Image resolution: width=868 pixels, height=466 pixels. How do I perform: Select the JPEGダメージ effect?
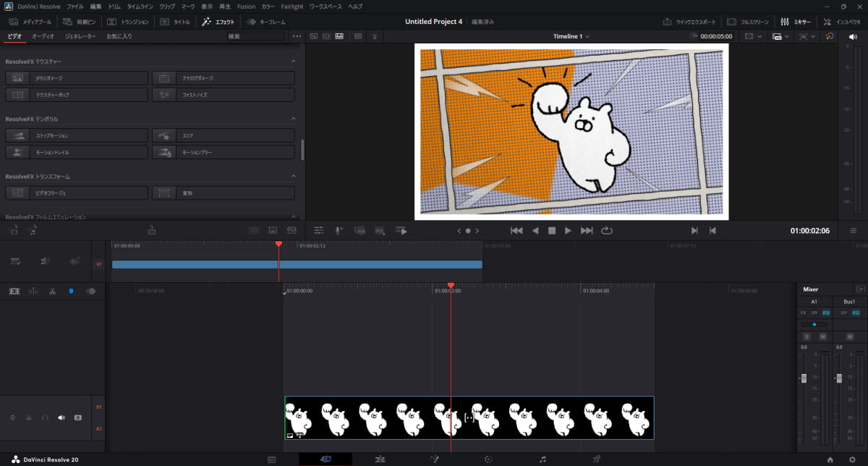(77, 77)
